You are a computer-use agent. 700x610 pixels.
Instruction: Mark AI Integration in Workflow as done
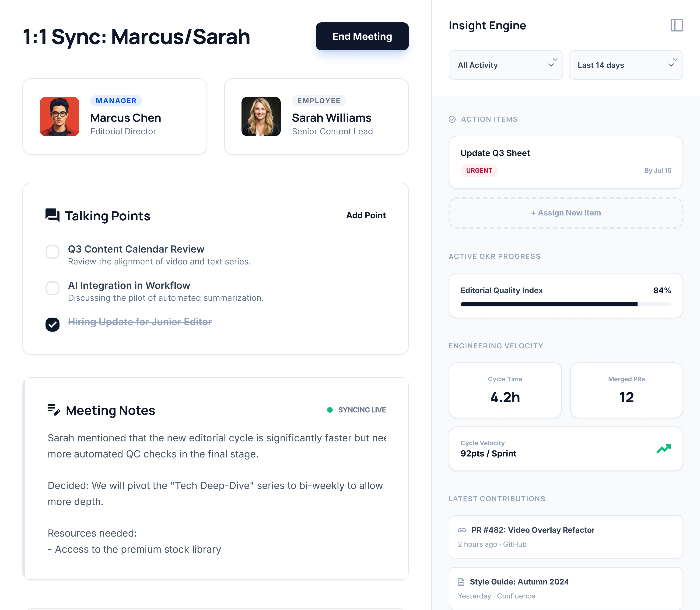click(x=52, y=288)
